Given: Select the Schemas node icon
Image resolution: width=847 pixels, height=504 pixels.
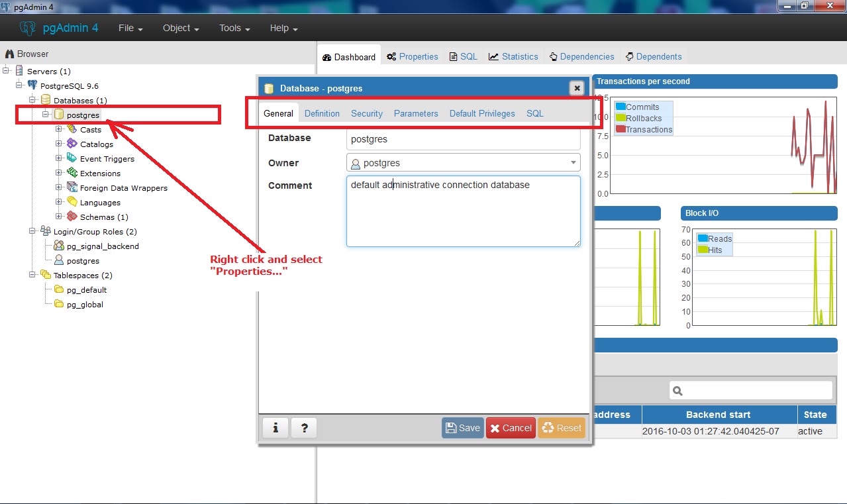Looking at the screenshot, I should point(72,217).
